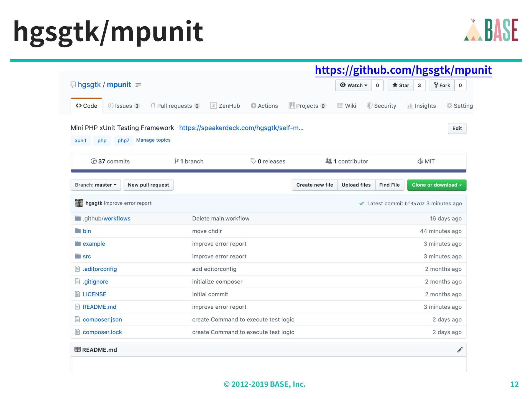This screenshot has height=399, width=532.
Task: Open the Pull requests tab
Action: click(175, 106)
